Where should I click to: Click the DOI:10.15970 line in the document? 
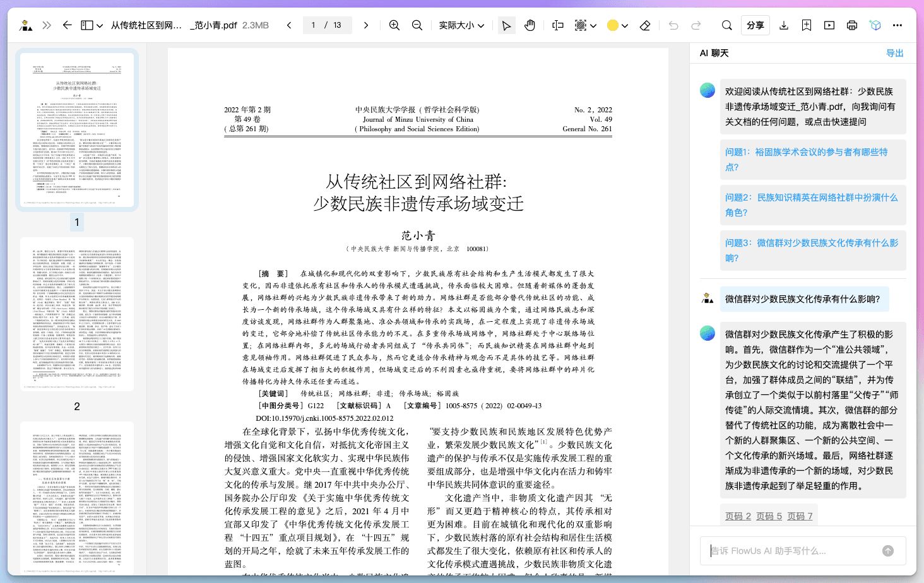pos(324,418)
